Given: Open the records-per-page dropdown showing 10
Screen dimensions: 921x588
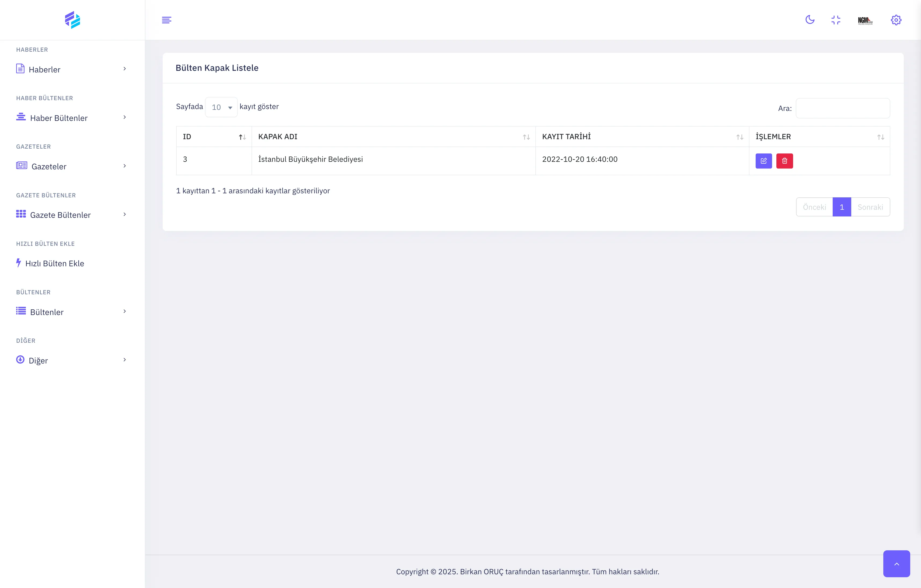Looking at the screenshot, I should pos(221,107).
